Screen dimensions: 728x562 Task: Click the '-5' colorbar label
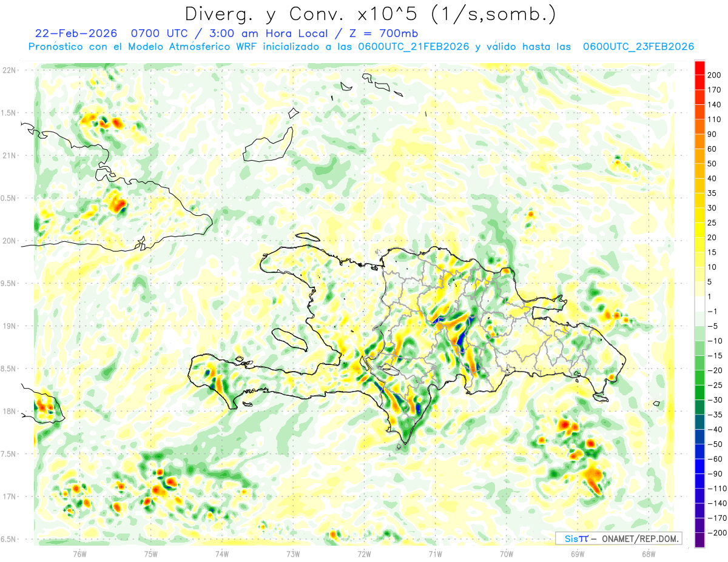[x=714, y=326]
